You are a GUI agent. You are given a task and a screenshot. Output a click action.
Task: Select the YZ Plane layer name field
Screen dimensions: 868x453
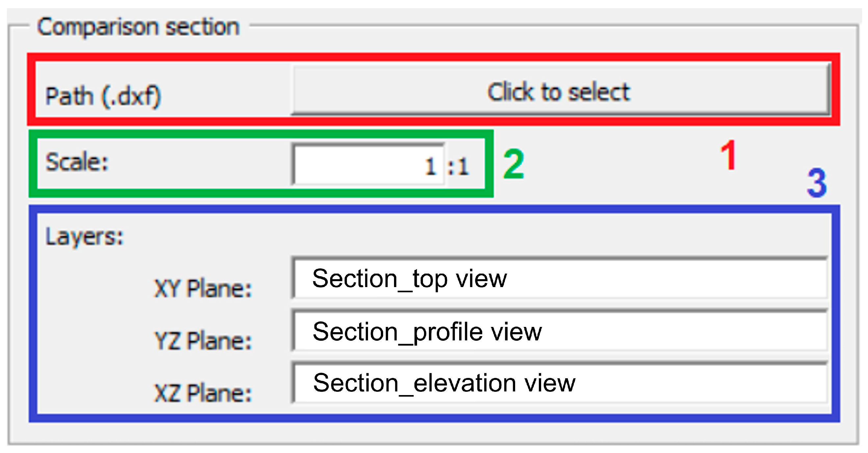point(559,331)
